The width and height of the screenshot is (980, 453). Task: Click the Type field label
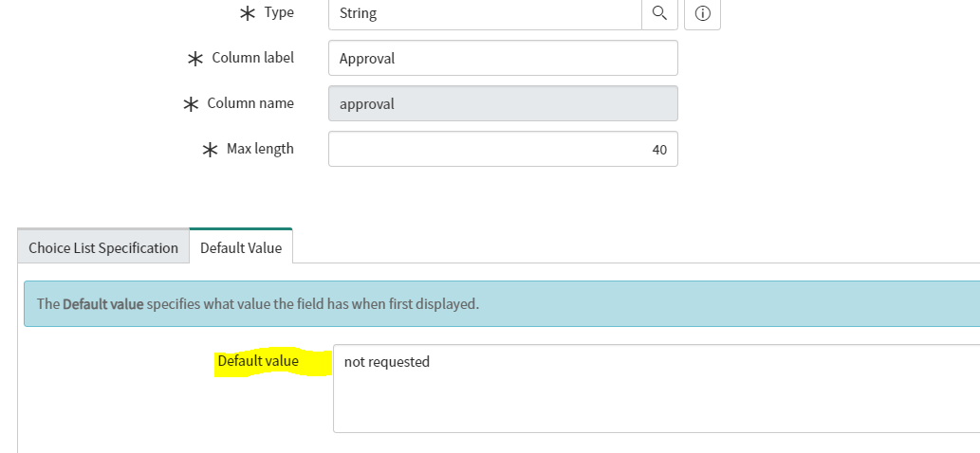pos(280,13)
